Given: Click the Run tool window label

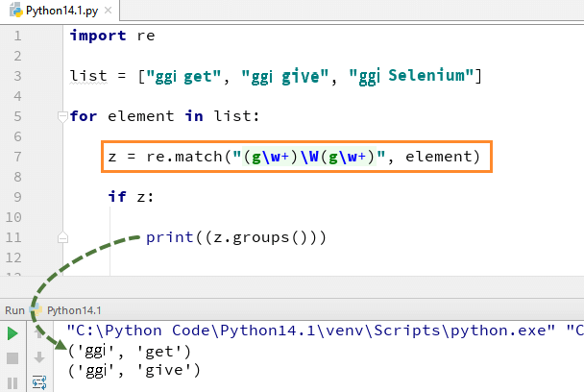Looking at the screenshot, I should pos(14,310).
